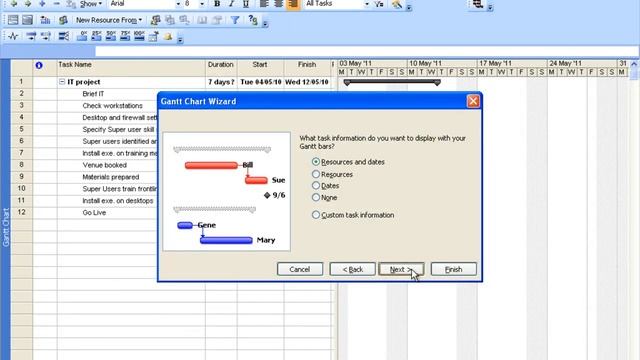Select the Brief IT task row
The width and height of the screenshot is (640, 360).
click(x=93, y=94)
